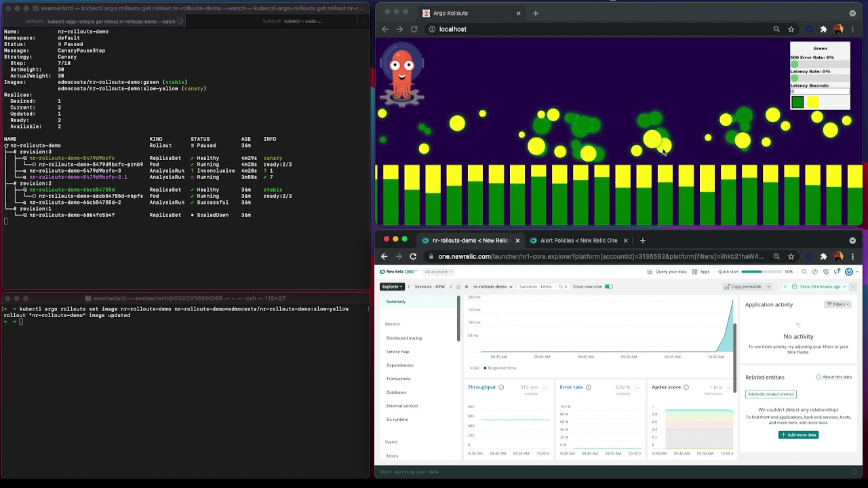Viewport: 868px width, 488px height.
Task: Click the Quick start progress bar
Action: [762, 272]
